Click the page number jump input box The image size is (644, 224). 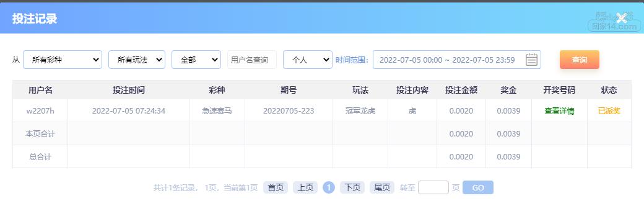click(433, 188)
